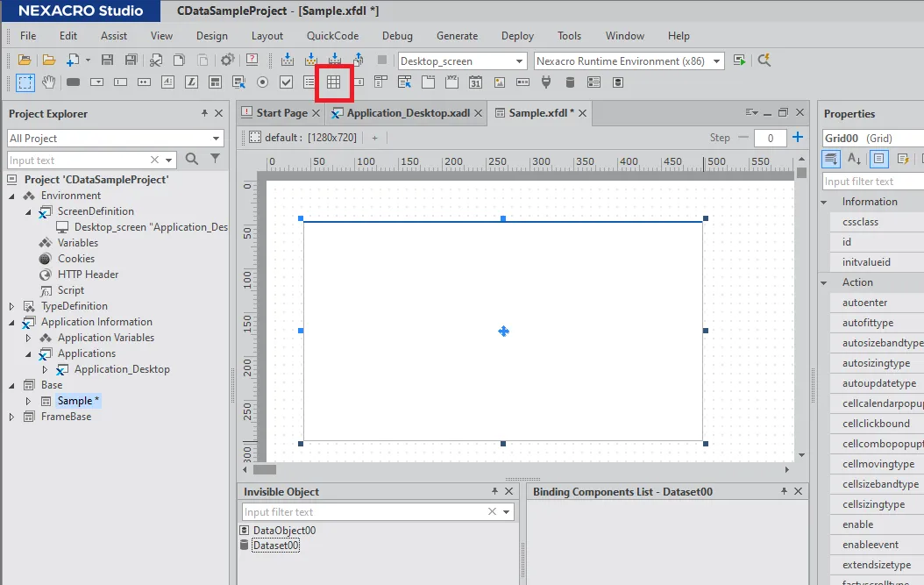Click the scissors Cut icon
This screenshot has height=585, width=924.
[156, 61]
